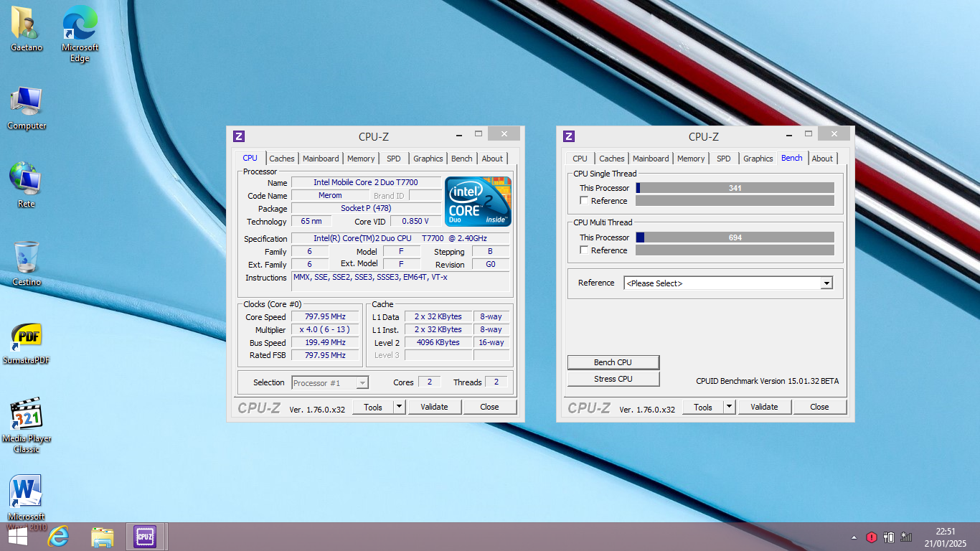Launch Media Player Classic from desktop

tap(27, 415)
